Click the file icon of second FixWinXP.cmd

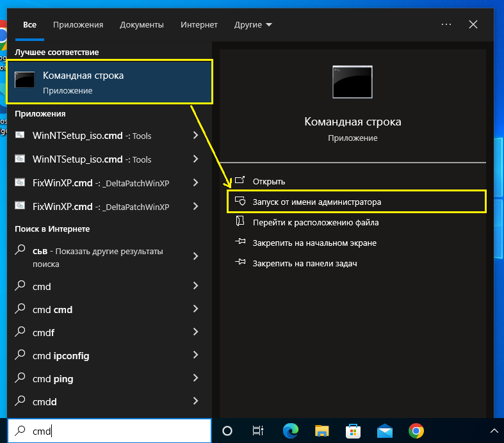[20, 205]
